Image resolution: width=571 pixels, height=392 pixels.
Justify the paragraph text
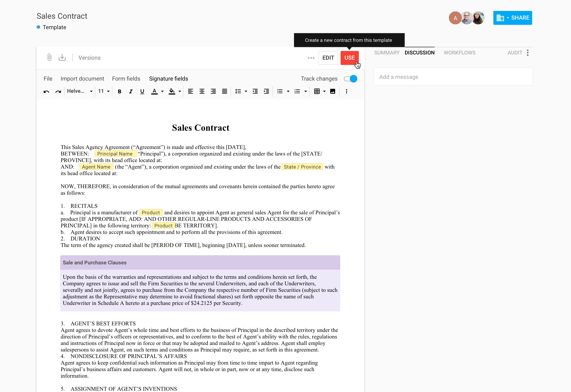(224, 91)
